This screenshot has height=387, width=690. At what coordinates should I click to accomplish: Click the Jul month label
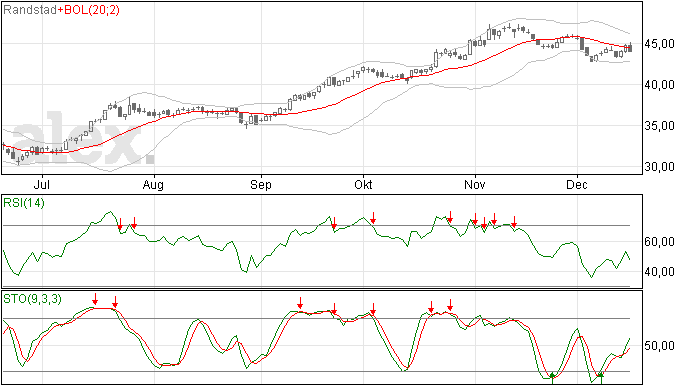pos(42,184)
